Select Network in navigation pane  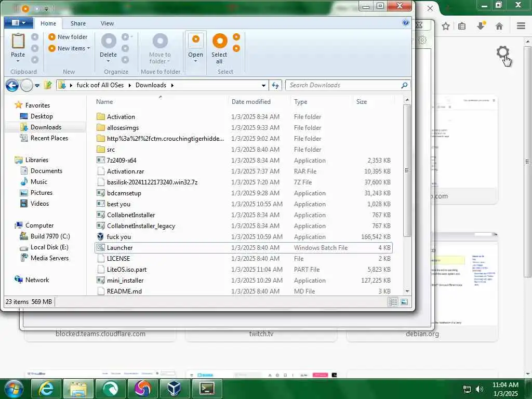coord(37,280)
